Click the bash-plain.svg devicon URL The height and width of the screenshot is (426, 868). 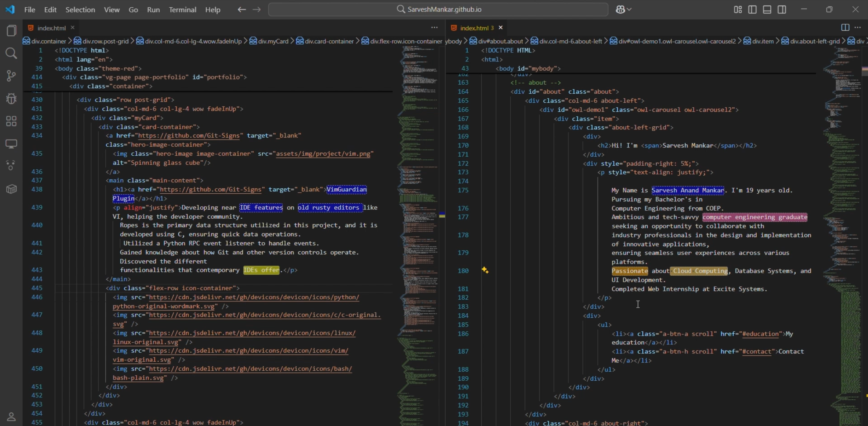(x=232, y=373)
